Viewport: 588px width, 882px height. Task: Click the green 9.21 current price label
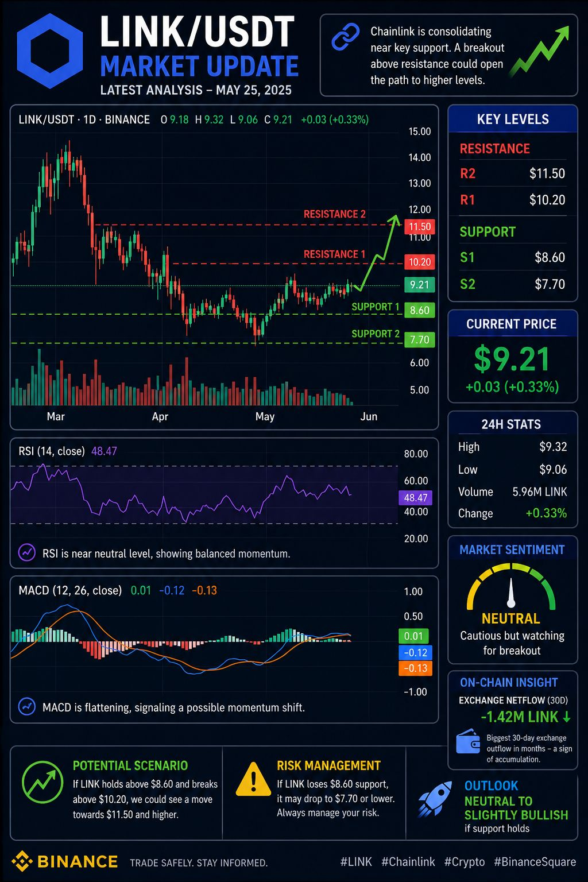420,284
